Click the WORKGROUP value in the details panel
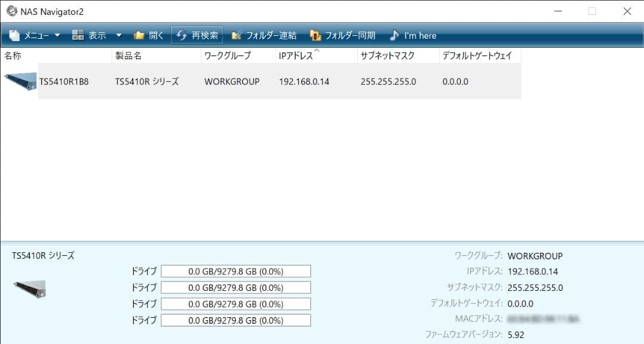The width and height of the screenshot is (644, 344). click(x=534, y=256)
